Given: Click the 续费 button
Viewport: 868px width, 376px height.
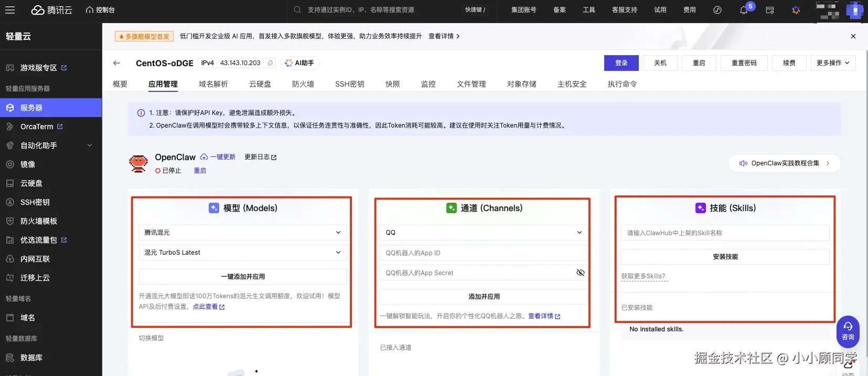Looking at the screenshot, I should 789,63.
